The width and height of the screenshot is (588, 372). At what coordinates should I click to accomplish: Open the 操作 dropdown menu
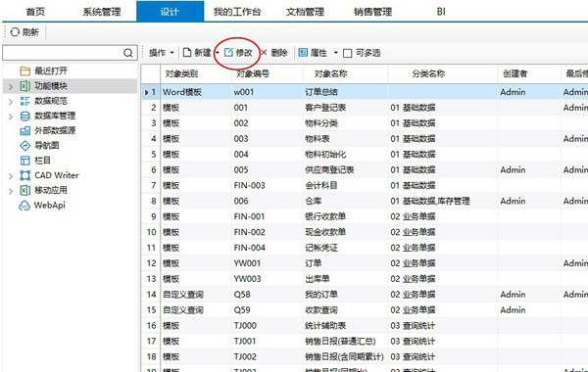[162, 53]
